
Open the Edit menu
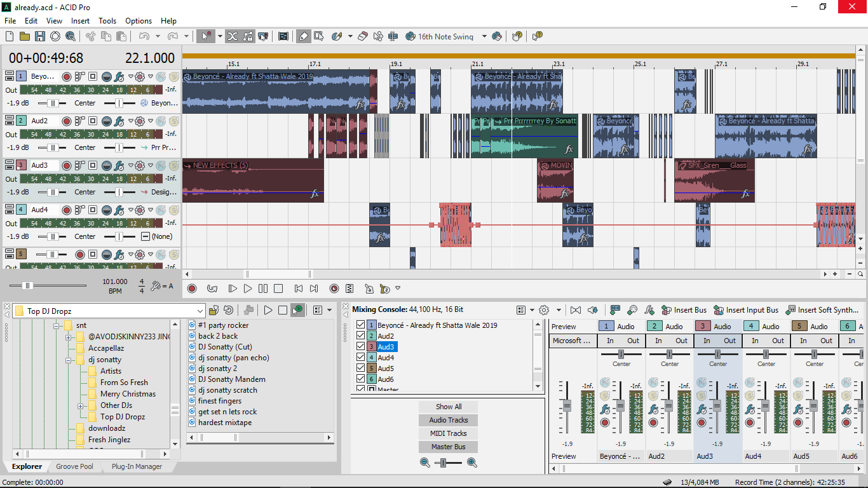[31, 20]
